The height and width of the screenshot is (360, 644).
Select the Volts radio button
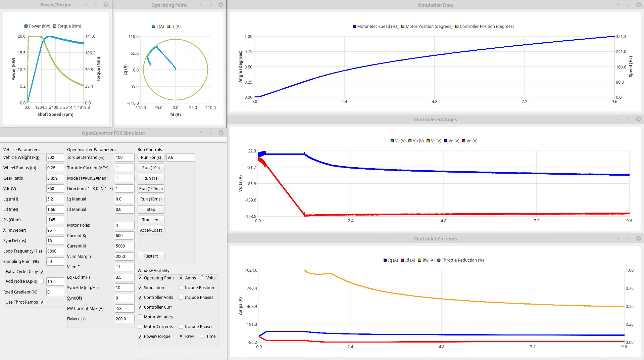[202, 278]
